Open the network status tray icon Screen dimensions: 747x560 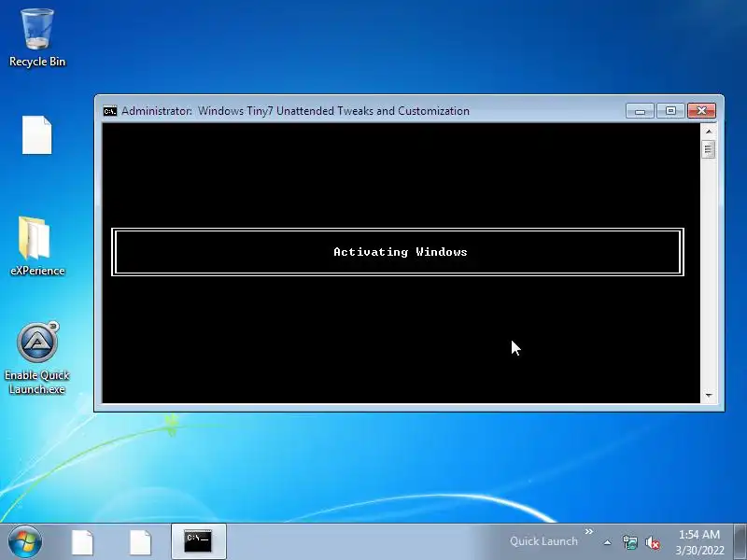click(629, 542)
